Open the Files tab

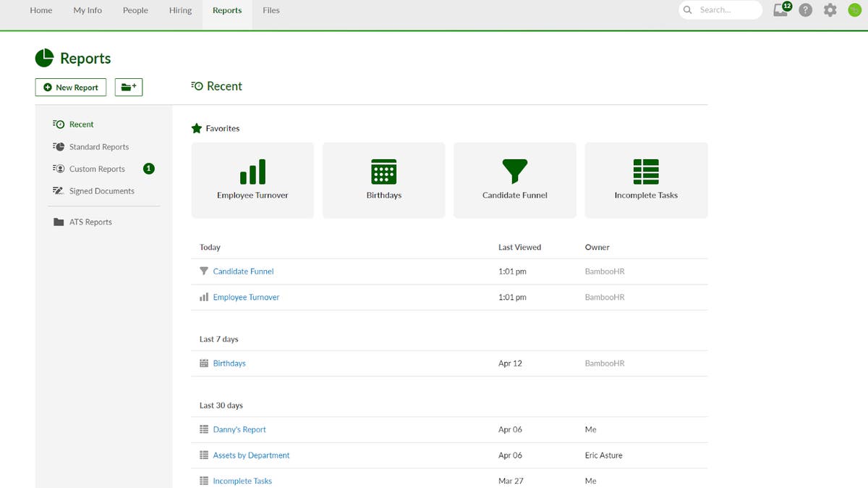click(271, 10)
